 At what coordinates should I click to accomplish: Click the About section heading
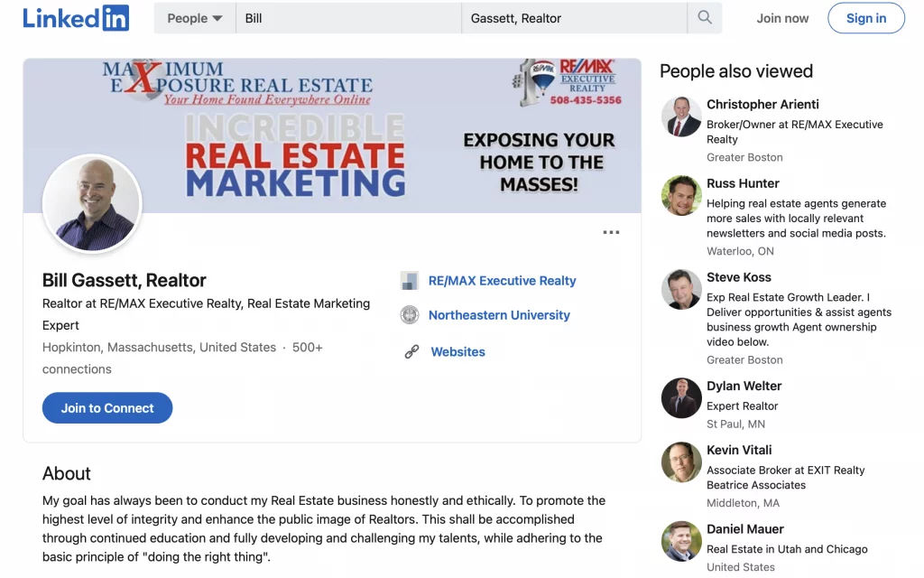(x=67, y=473)
